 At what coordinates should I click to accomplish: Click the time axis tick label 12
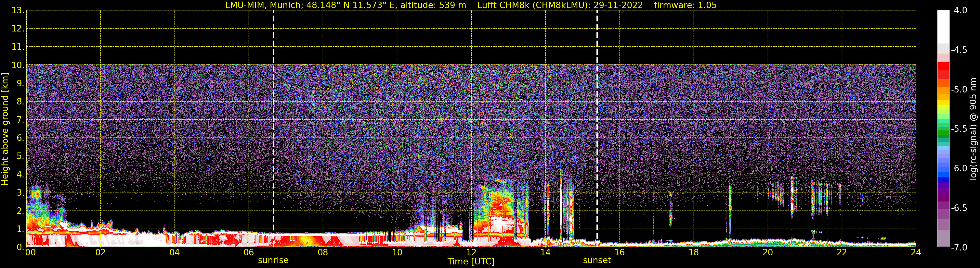pos(471,252)
